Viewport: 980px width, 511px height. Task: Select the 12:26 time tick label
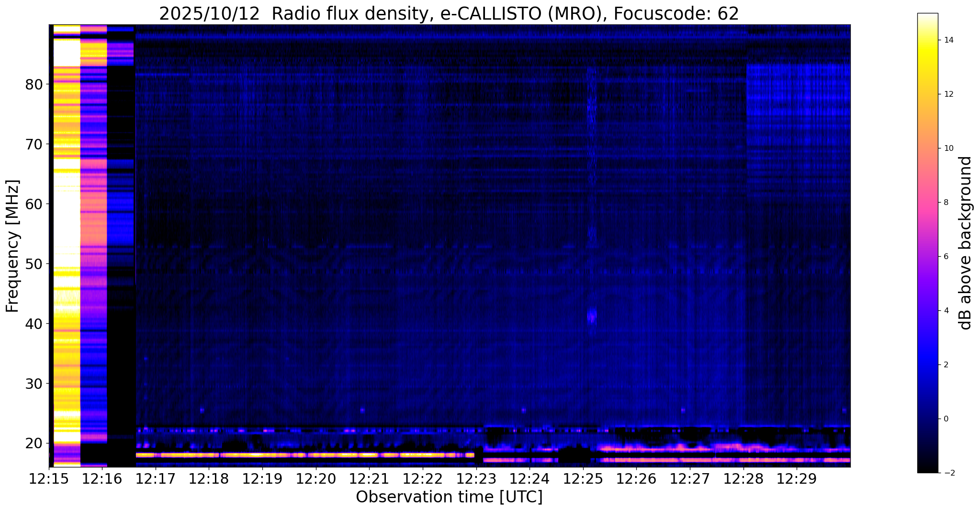(636, 478)
